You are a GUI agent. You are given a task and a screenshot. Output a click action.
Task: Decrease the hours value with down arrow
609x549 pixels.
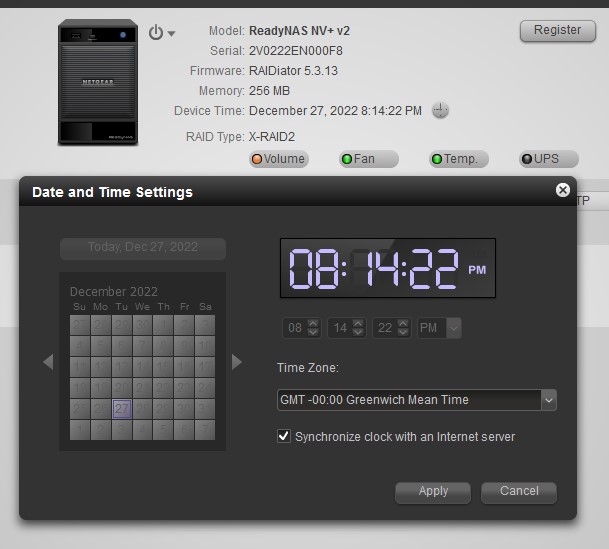click(x=313, y=332)
